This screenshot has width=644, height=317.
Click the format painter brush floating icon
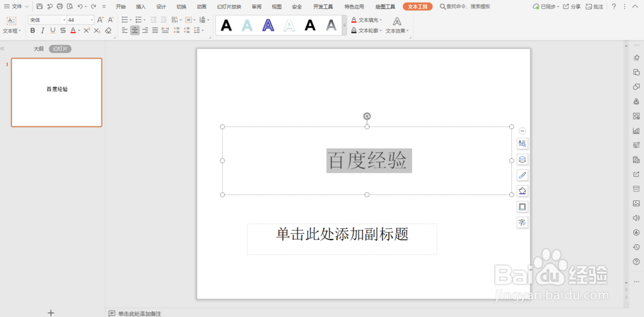pos(522,175)
